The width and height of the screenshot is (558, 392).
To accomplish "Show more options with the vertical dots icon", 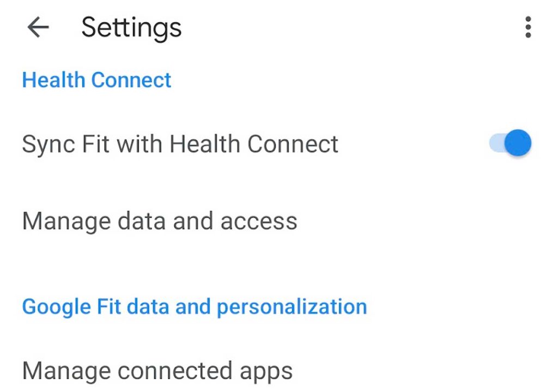I will click(527, 27).
